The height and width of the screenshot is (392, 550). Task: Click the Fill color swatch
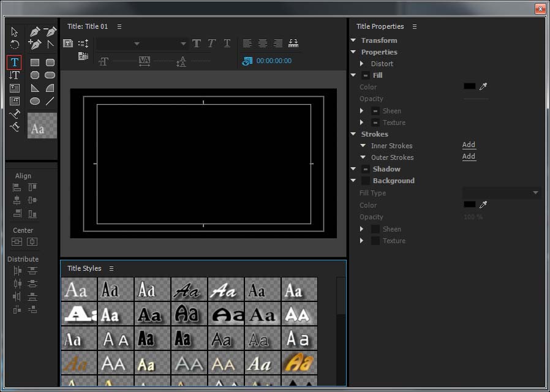point(469,87)
